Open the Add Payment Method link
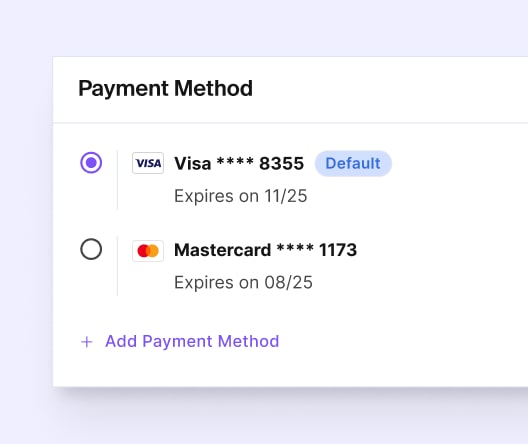This screenshot has height=444, width=528. tap(192, 341)
